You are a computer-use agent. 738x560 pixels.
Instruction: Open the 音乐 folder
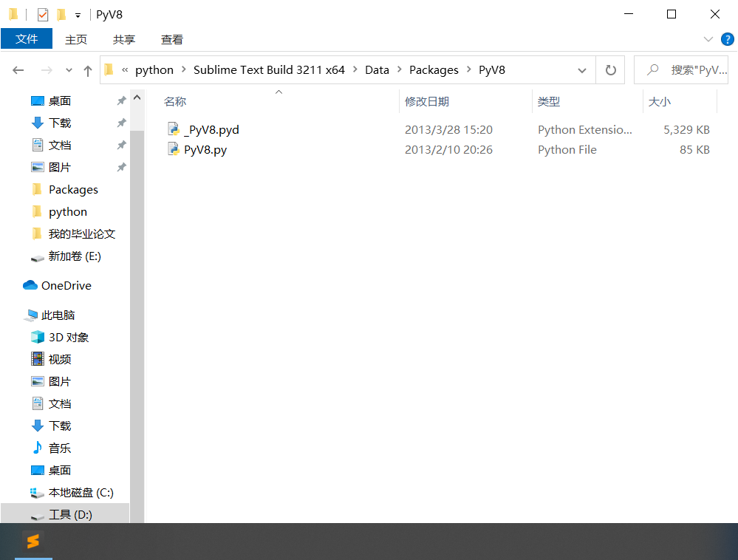[x=60, y=448]
